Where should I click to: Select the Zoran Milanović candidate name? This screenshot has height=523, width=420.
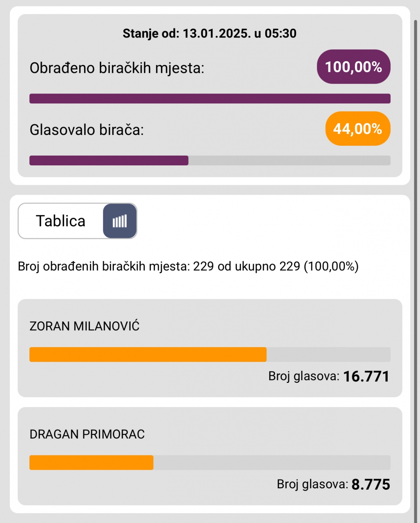tap(84, 326)
